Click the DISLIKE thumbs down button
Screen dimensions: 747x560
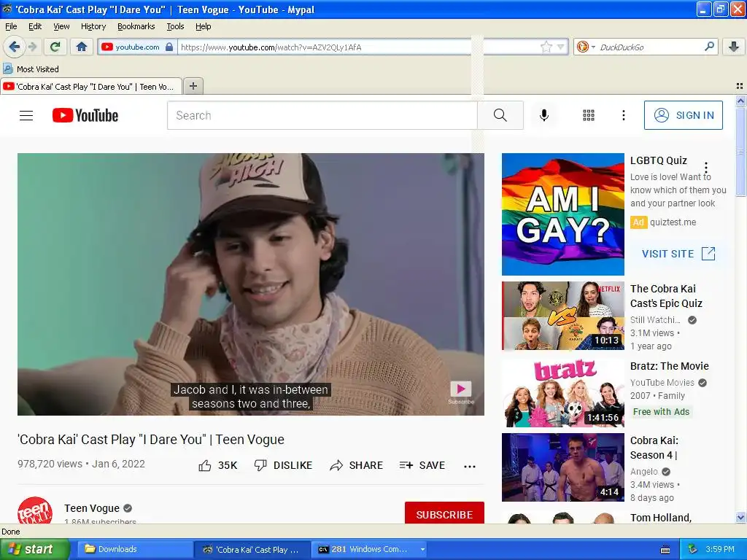(x=283, y=465)
